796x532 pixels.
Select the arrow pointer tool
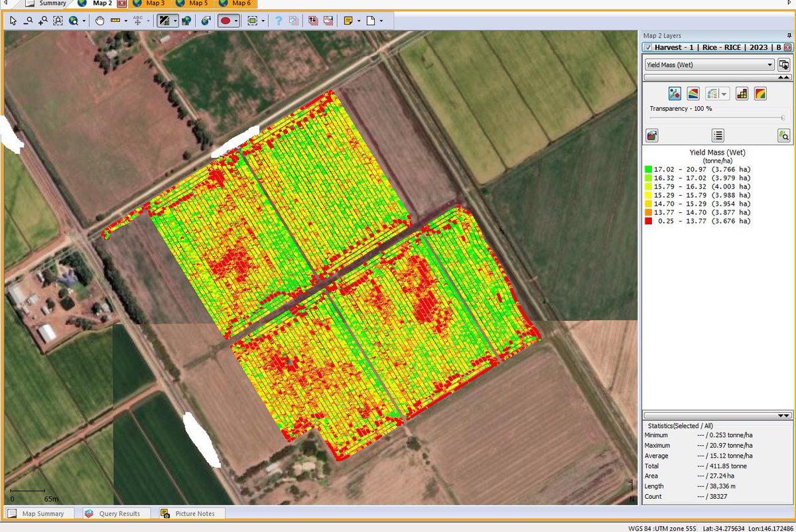(13, 21)
